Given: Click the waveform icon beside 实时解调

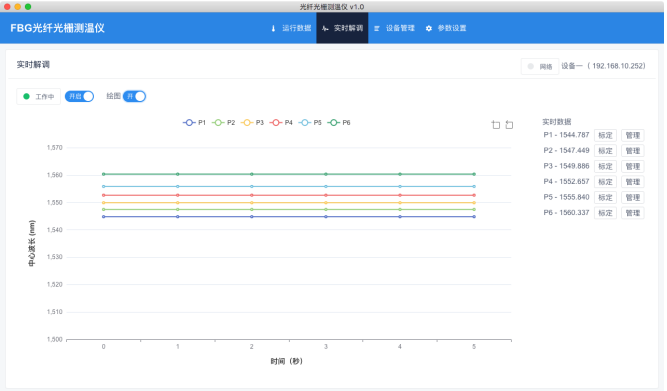Looking at the screenshot, I should [325, 29].
